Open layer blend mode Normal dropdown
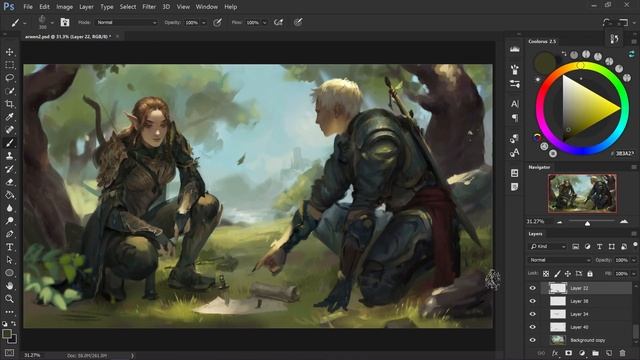Viewport: 640px width, 360px height. (x=560, y=260)
